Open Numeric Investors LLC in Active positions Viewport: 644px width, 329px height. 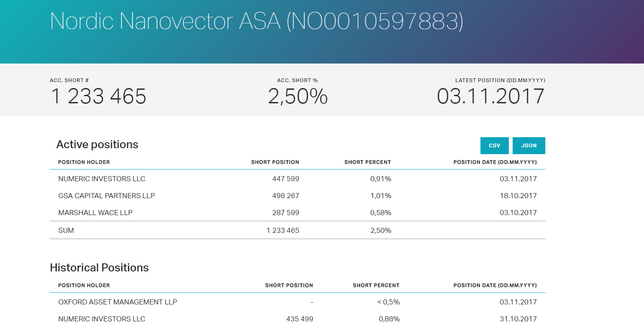click(102, 179)
